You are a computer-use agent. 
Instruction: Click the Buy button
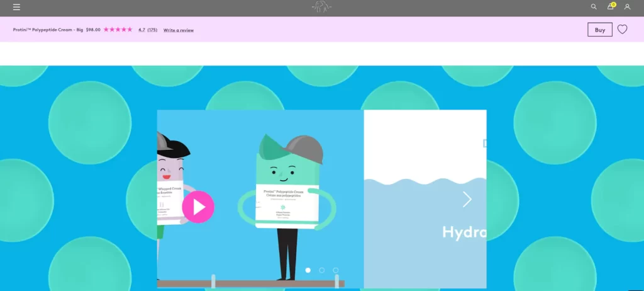pos(599,30)
